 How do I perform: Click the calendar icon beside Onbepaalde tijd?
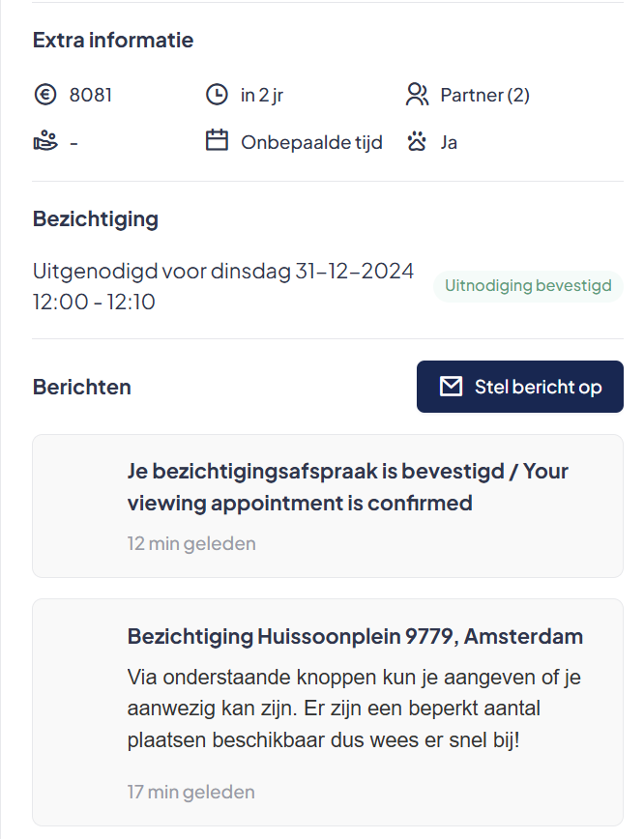coord(217,141)
